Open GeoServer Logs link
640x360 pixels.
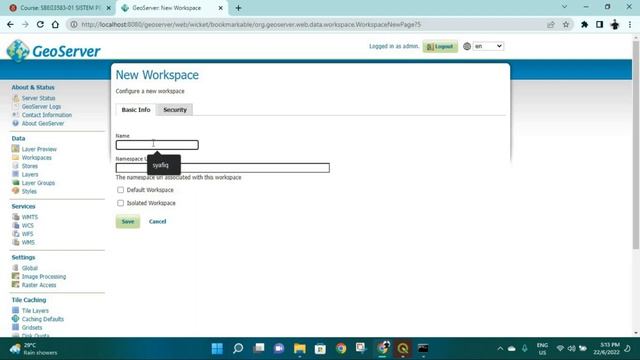41,107
